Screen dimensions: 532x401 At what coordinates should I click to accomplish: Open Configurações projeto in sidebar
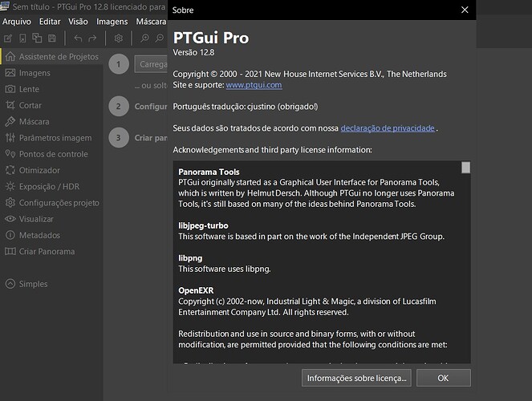52,203
